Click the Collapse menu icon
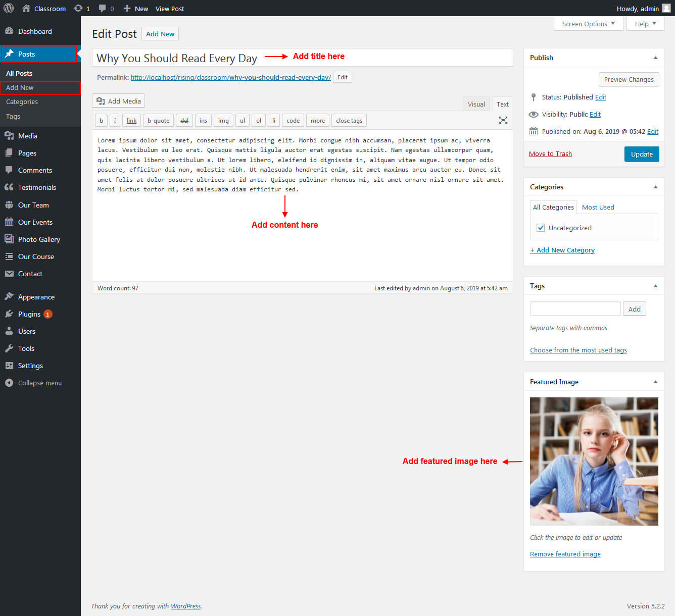 (x=9, y=383)
